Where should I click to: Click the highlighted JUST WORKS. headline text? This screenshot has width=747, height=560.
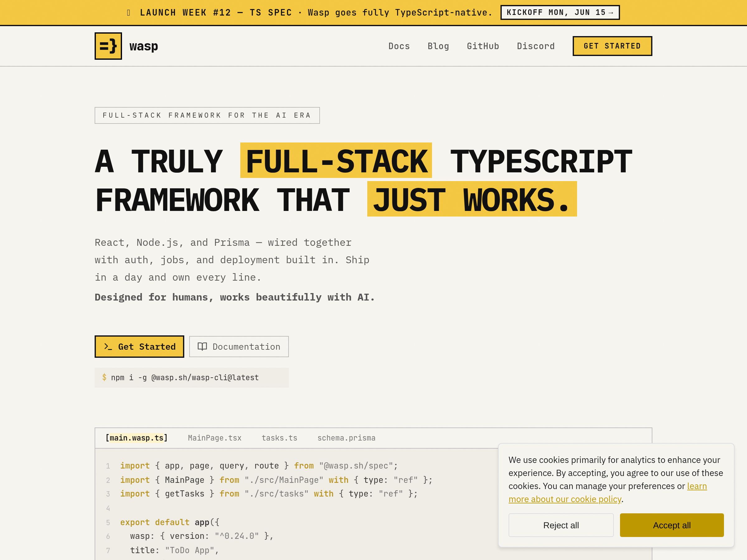pyautogui.click(x=472, y=199)
